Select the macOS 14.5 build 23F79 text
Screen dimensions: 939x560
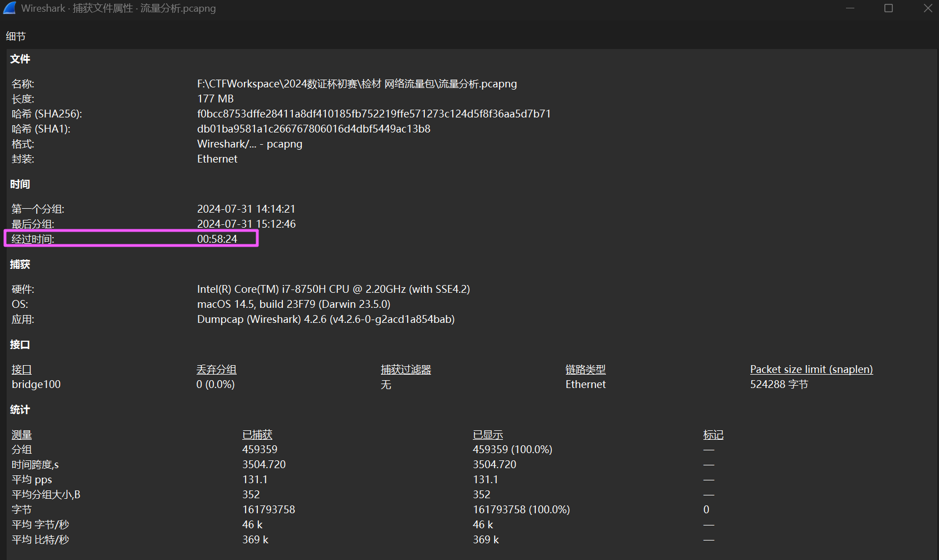(294, 304)
